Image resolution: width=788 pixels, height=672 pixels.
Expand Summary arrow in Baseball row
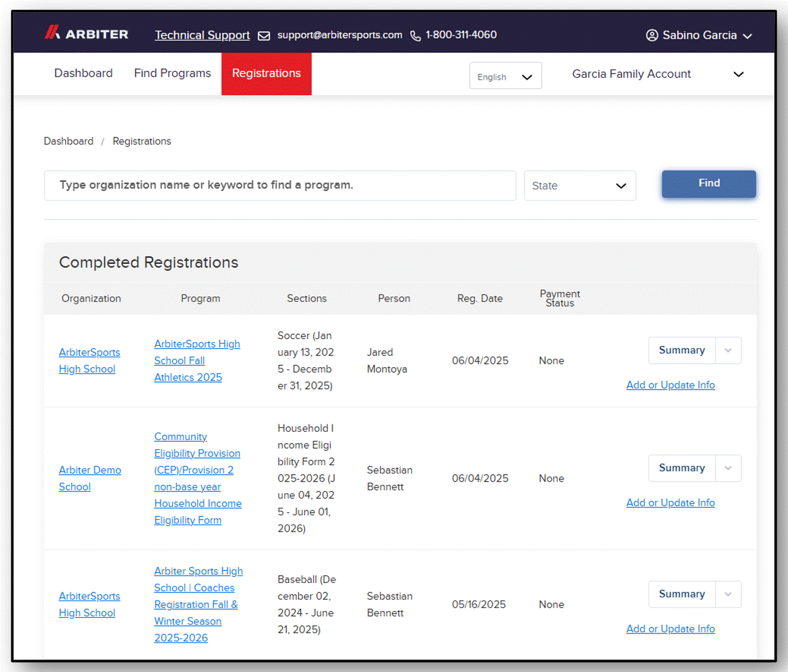coord(728,594)
